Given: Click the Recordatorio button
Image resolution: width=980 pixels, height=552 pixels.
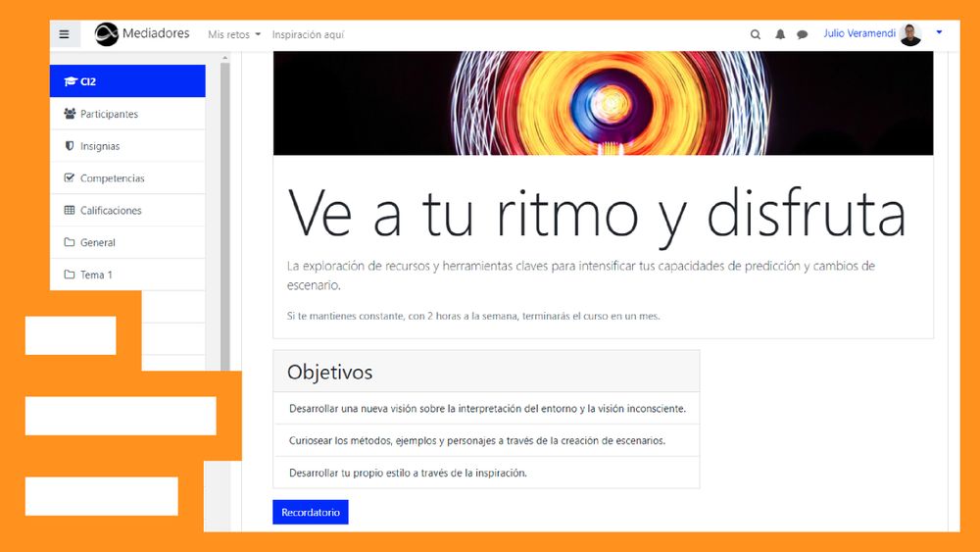Looking at the screenshot, I should pyautogui.click(x=310, y=512).
